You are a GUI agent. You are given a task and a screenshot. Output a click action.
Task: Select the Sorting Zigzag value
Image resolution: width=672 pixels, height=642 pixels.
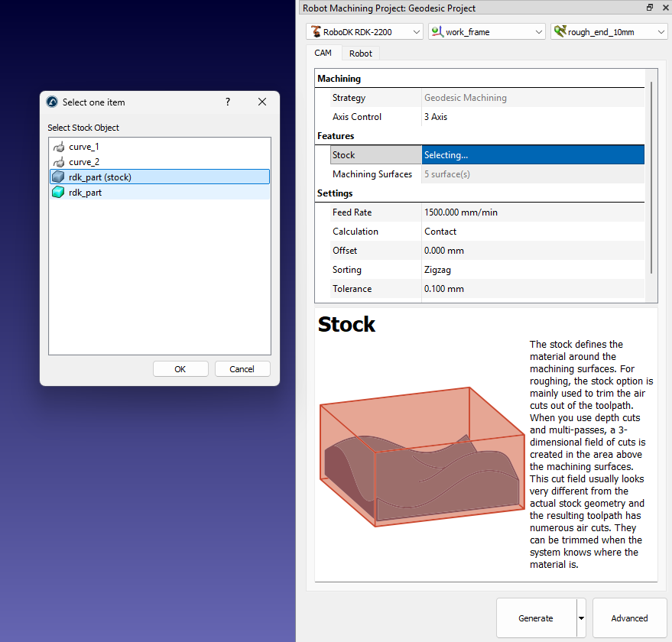[533, 270]
